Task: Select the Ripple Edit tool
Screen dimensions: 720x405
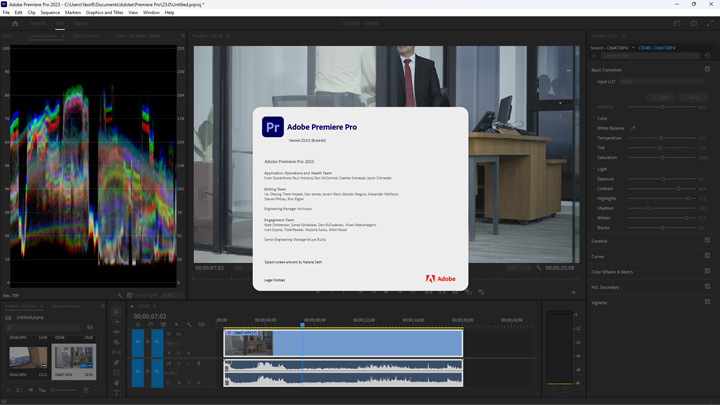Action: pyautogui.click(x=116, y=332)
